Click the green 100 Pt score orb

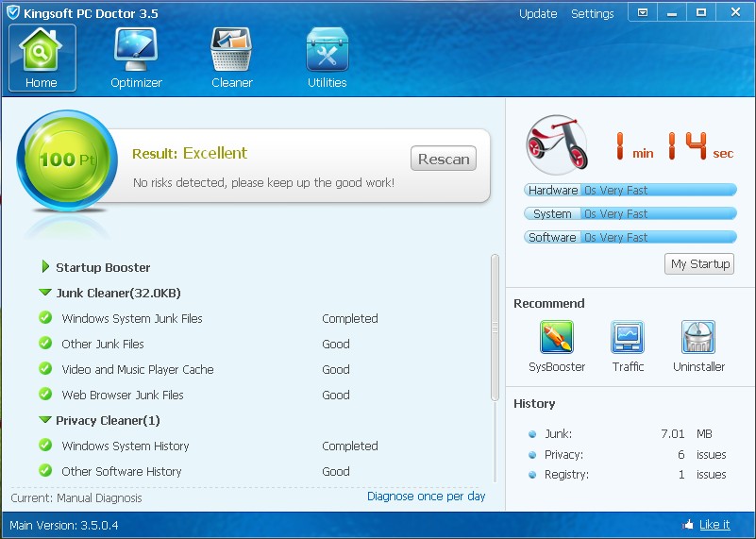tap(67, 160)
